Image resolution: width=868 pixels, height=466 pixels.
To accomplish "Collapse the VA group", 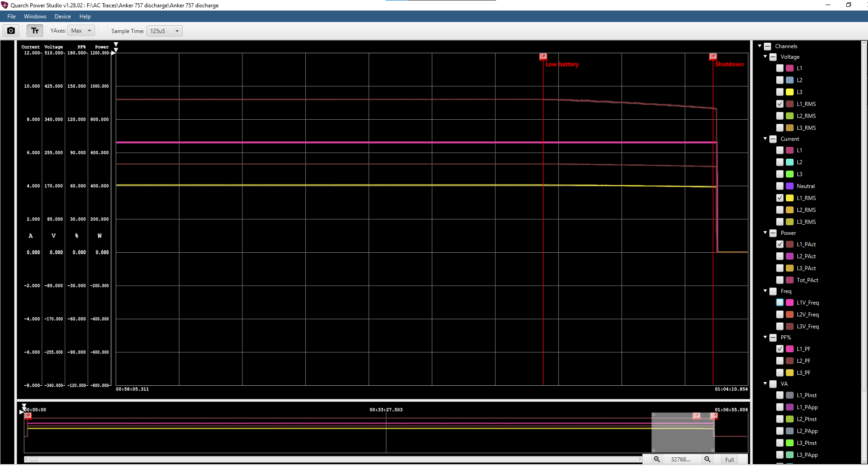I will pyautogui.click(x=765, y=383).
